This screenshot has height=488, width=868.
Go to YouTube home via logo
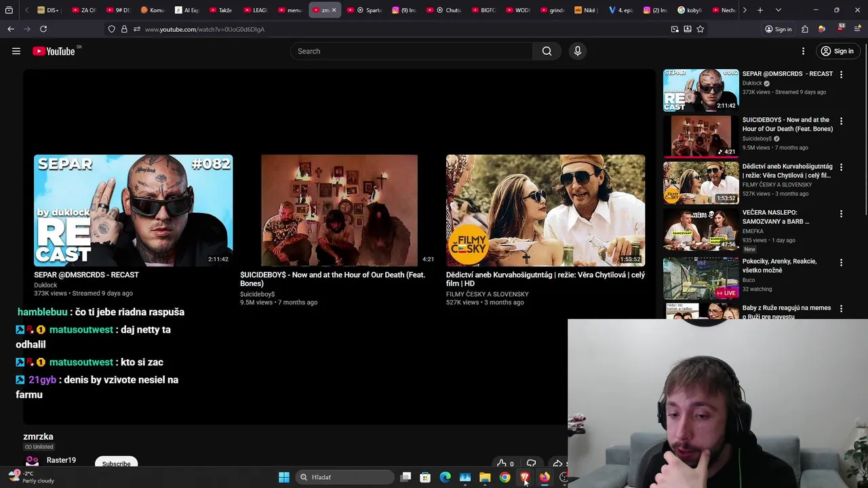click(x=54, y=51)
